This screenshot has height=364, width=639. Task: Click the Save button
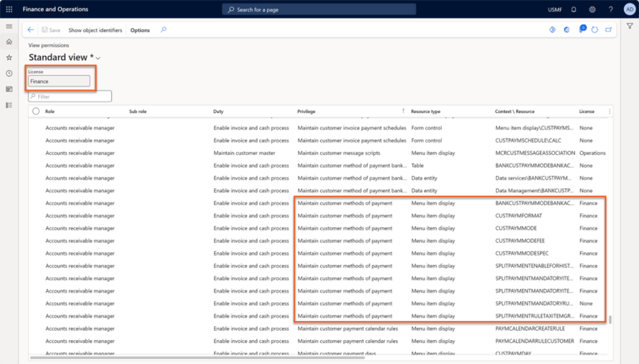[51, 30]
